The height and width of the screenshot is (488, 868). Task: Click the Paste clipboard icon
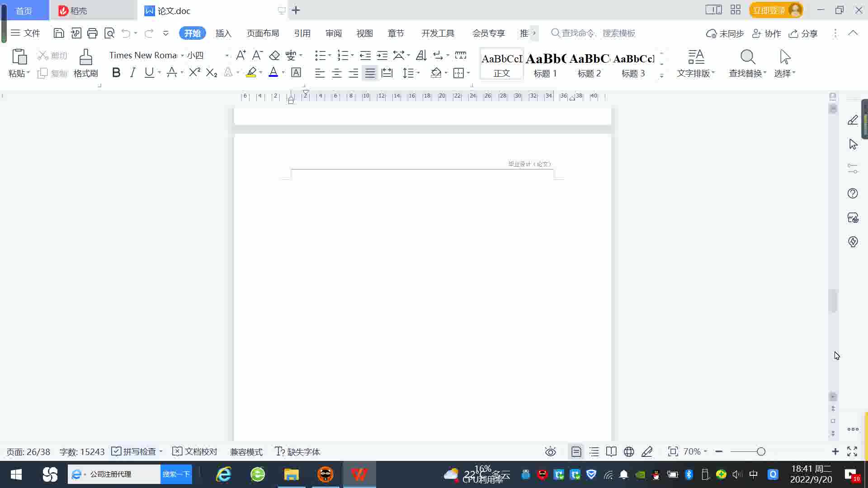[x=19, y=57]
